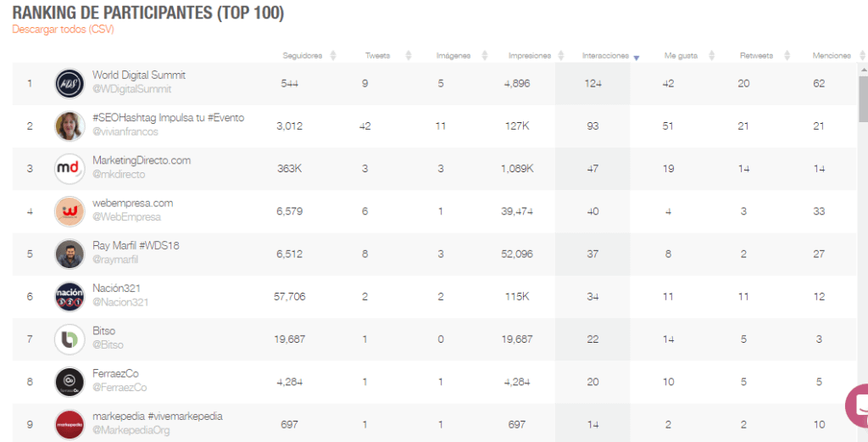Image resolution: width=868 pixels, height=442 pixels.
Task: Sort table by Seguidores column arrows
Action: (333, 55)
